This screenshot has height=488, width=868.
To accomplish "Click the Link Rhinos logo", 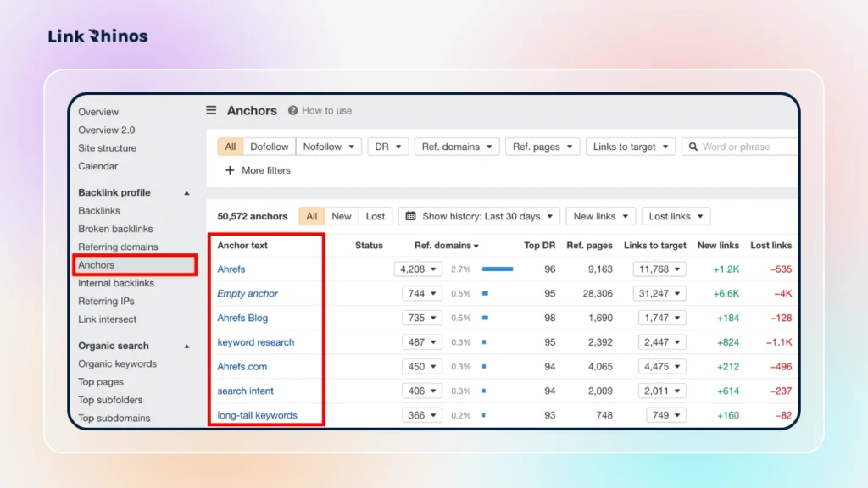I will click(x=97, y=36).
